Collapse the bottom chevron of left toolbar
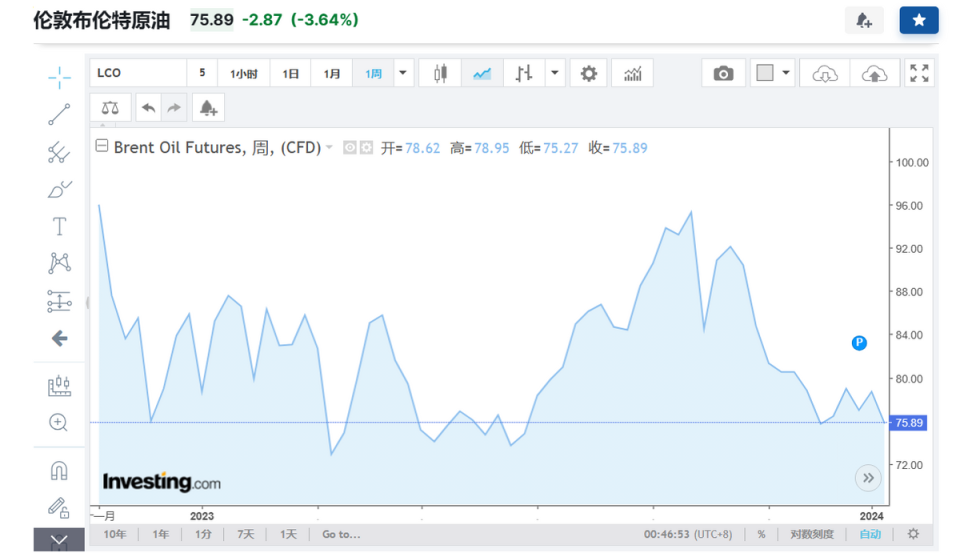Image resolution: width=960 pixels, height=557 pixels. pos(59,540)
